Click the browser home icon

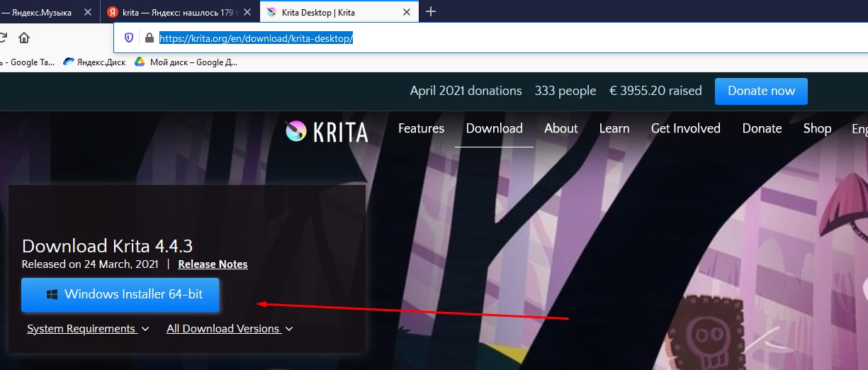coord(24,38)
